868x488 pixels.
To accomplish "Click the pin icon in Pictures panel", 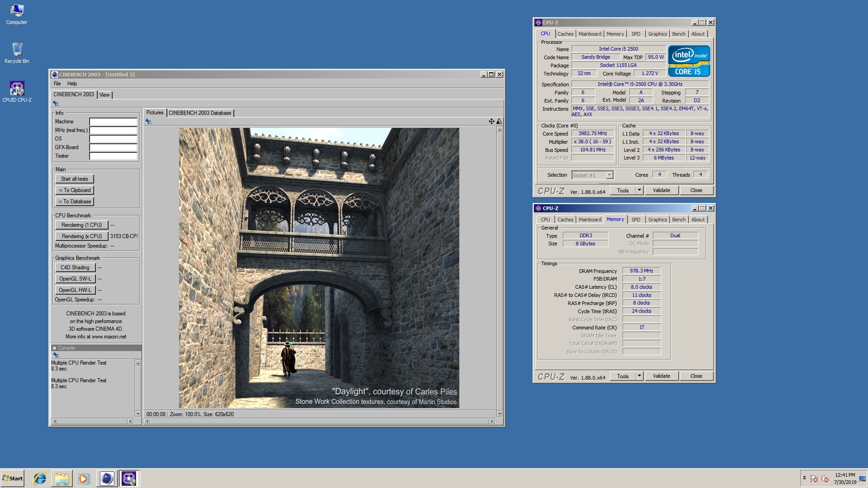I will coord(148,121).
